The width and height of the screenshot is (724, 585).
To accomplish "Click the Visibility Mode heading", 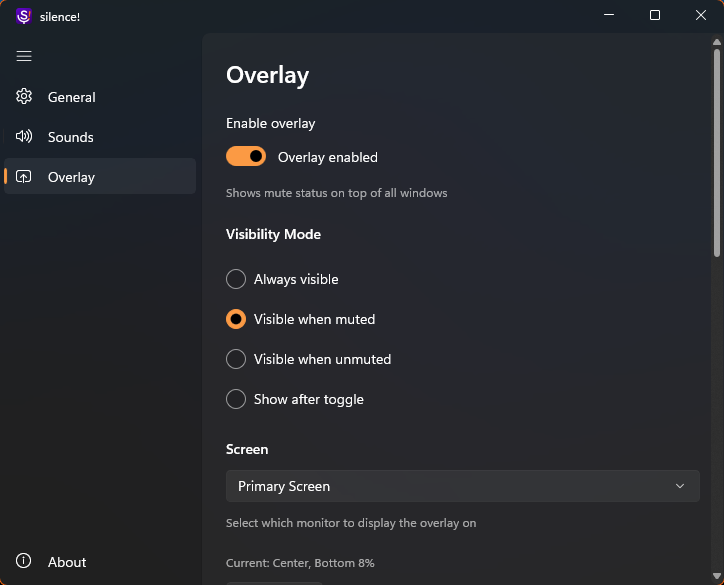I will (x=273, y=234).
